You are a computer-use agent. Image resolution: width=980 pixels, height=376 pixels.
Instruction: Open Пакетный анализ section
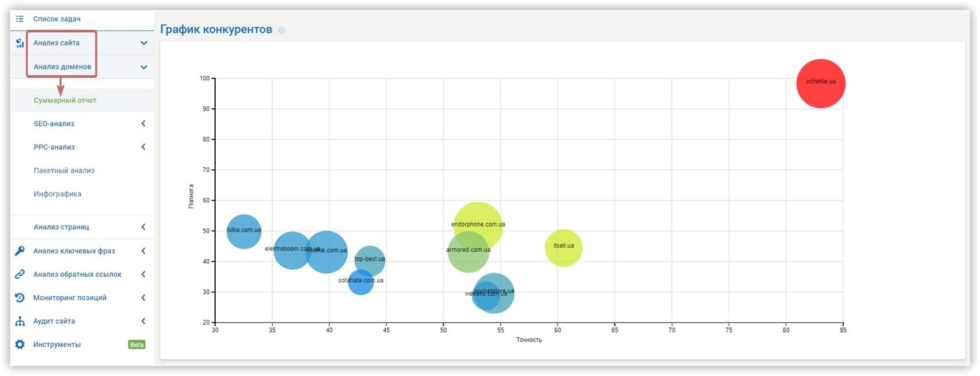(64, 170)
